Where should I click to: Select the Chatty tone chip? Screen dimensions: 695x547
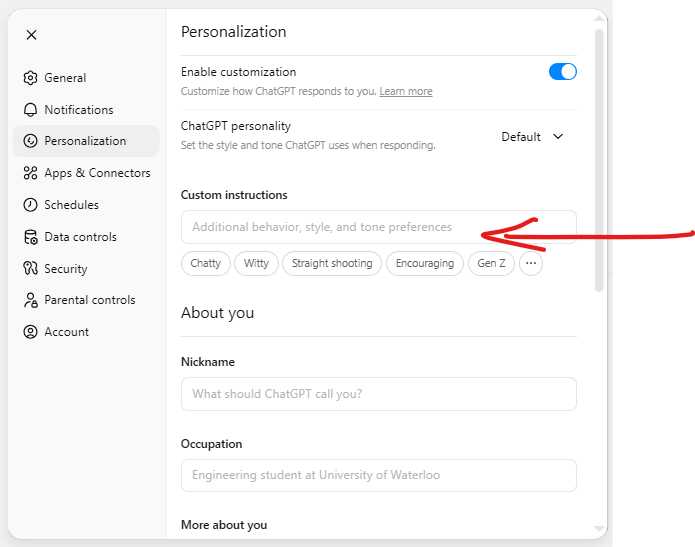point(205,264)
